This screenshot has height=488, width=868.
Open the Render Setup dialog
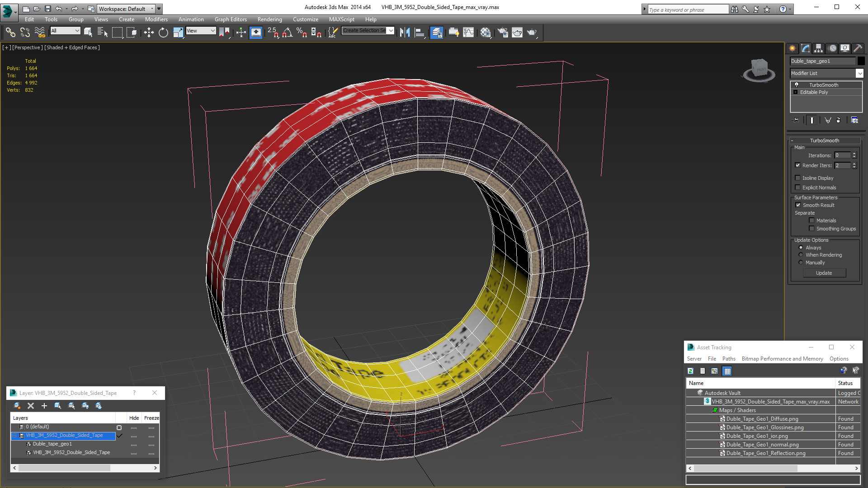[503, 32]
